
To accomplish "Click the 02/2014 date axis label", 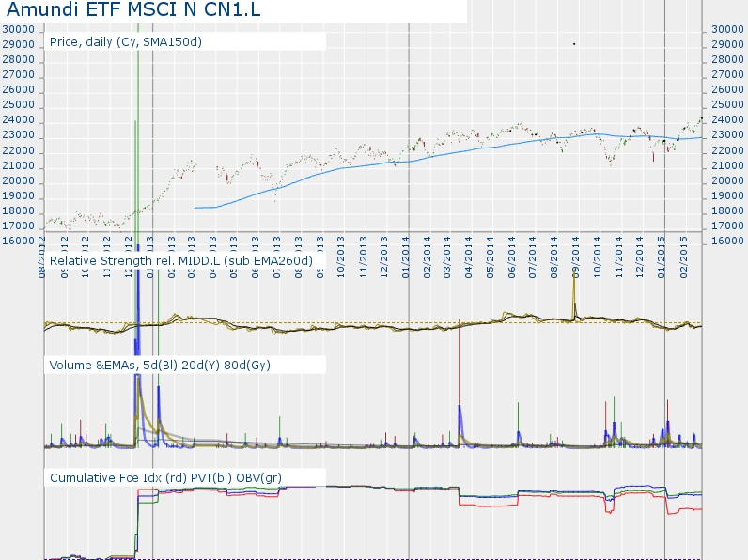I will (427, 257).
